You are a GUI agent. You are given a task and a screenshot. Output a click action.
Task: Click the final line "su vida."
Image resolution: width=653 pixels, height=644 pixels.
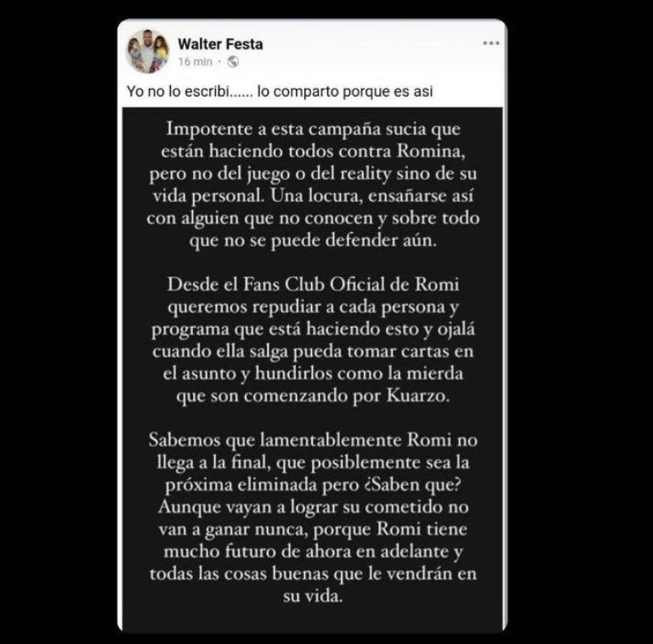click(313, 596)
